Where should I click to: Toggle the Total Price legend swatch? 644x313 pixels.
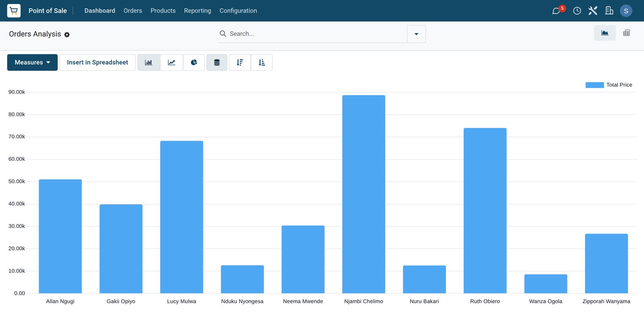594,85
